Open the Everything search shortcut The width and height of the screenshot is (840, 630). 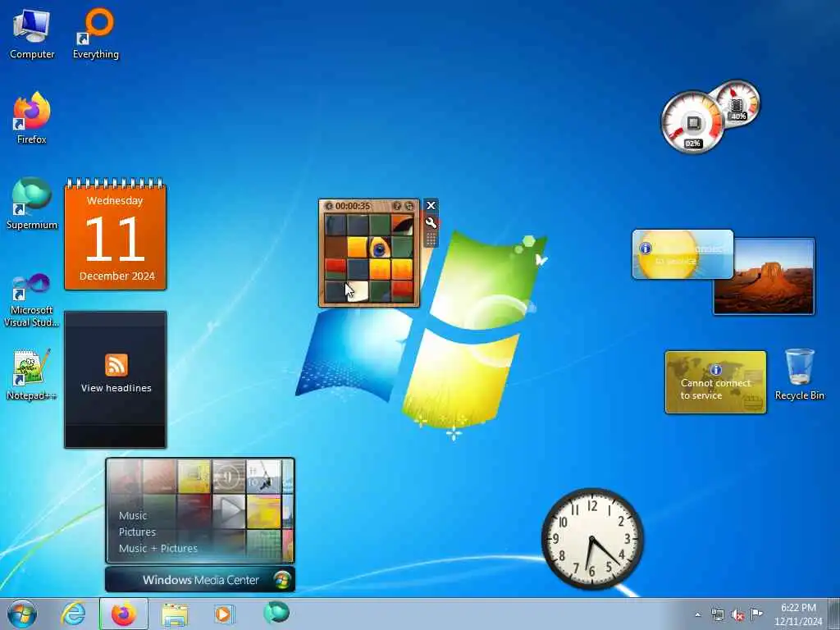[x=96, y=33]
